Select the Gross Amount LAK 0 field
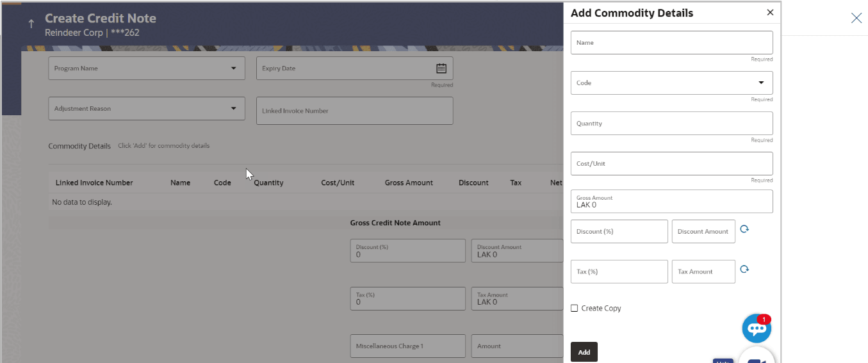This screenshot has height=363, width=868. (672, 201)
